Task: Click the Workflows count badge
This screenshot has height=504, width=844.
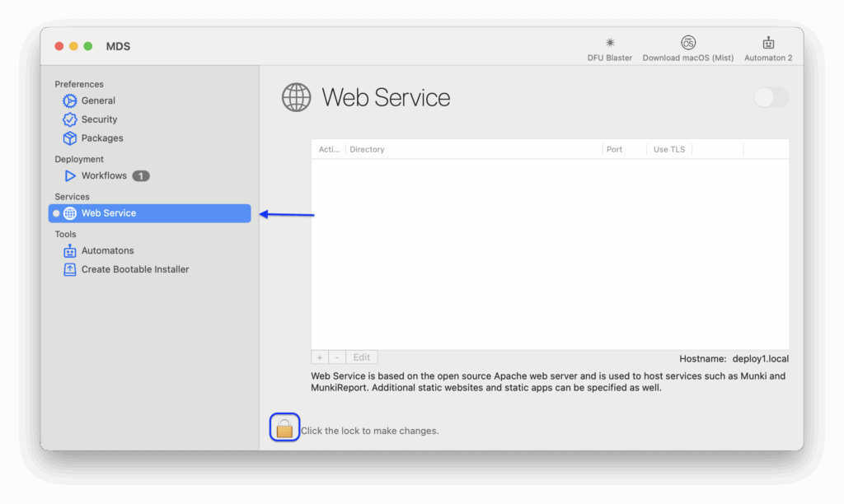Action: pyautogui.click(x=140, y=176)
